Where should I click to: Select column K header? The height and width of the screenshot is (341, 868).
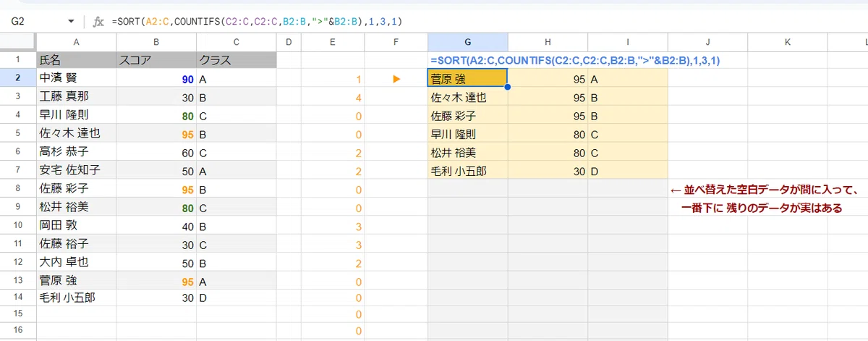tap(787, 43)
